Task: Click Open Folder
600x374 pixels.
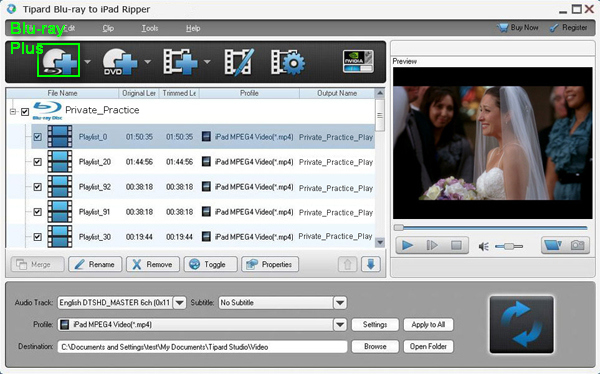Action: click(x=428, y=346)
